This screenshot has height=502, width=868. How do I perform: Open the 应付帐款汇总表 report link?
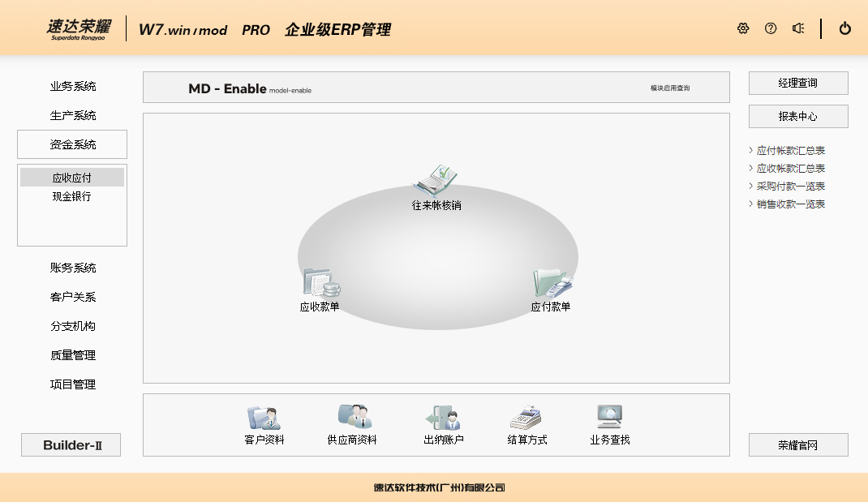(x=790, y=151)
